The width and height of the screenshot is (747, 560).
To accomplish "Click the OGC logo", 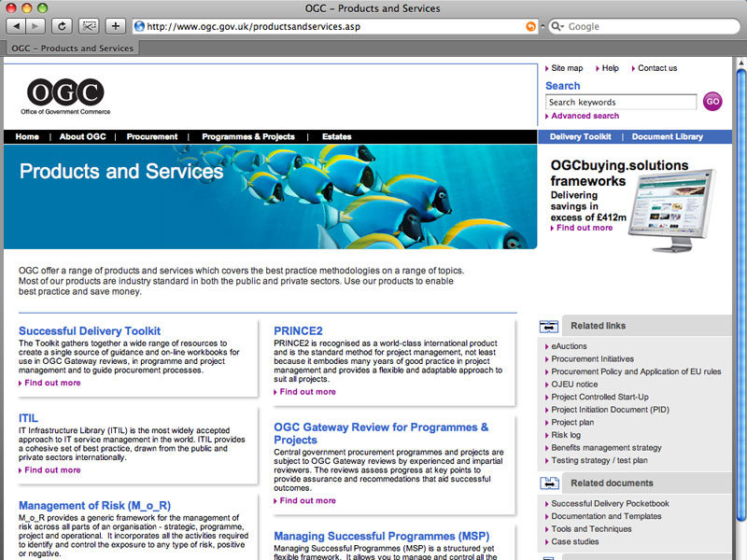I will [65, 97].
